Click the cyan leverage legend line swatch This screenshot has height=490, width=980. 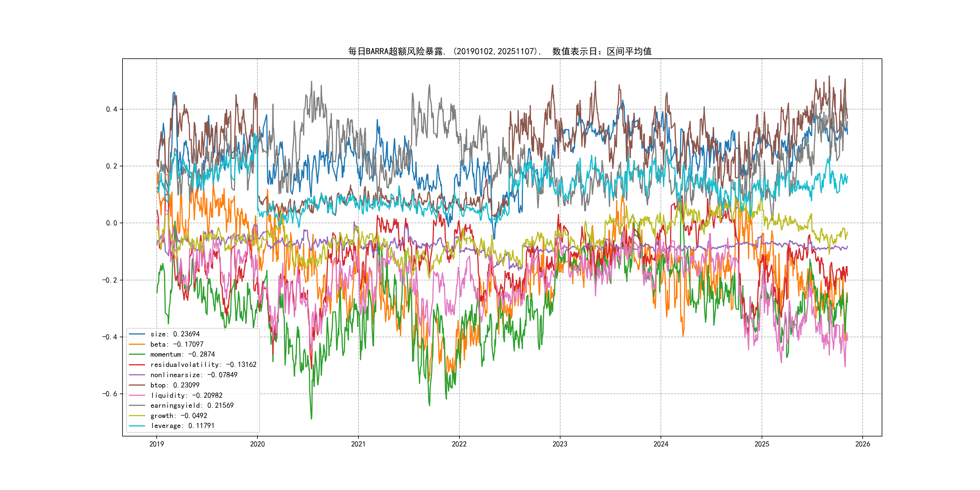137,426
